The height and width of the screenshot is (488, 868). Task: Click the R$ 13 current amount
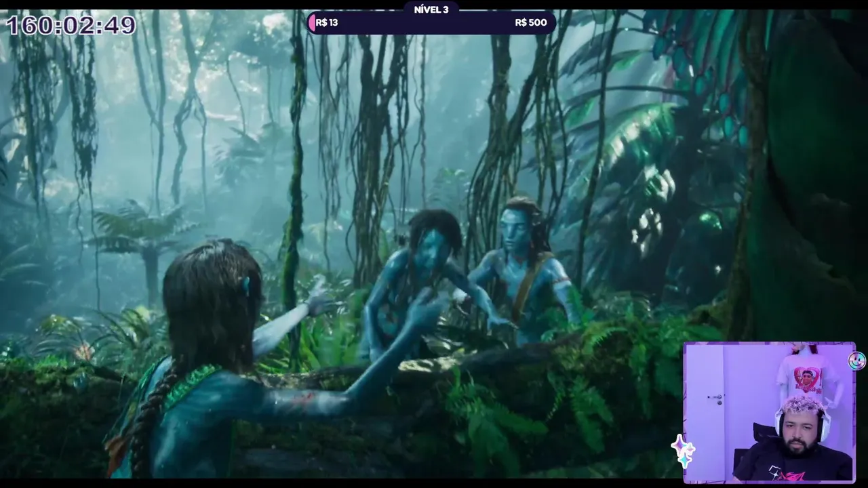tap(327, 22)
